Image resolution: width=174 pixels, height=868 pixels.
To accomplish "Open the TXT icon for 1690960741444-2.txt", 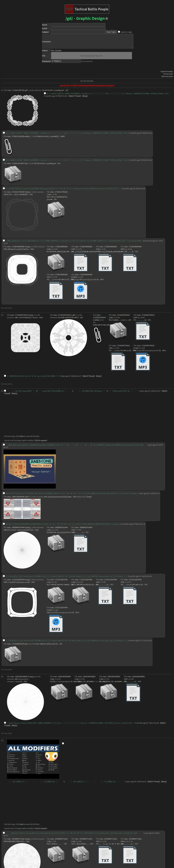I will [x=80, y=543].
